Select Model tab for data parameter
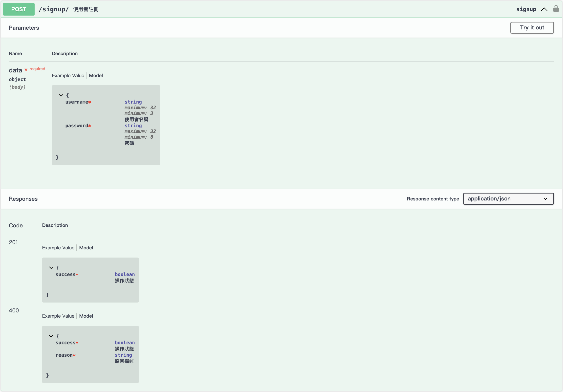The height and width of the screenshot is (392, 563). (96, 75)
